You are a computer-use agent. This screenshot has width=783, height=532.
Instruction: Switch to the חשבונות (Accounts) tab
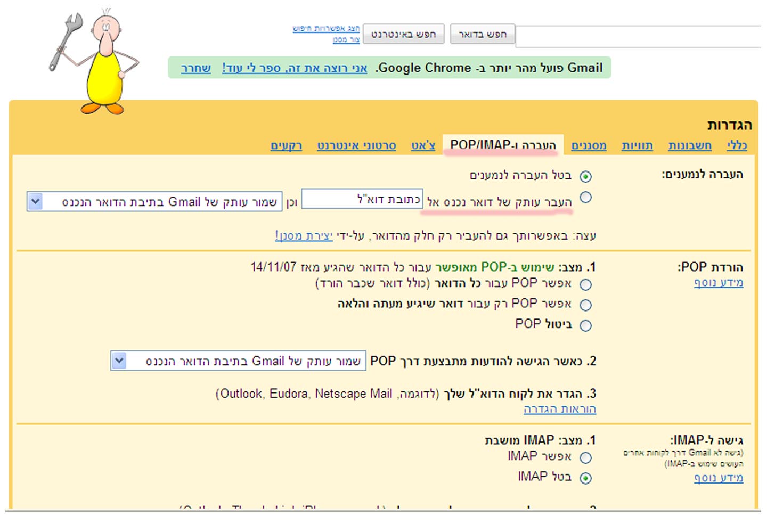coord(690,145)
